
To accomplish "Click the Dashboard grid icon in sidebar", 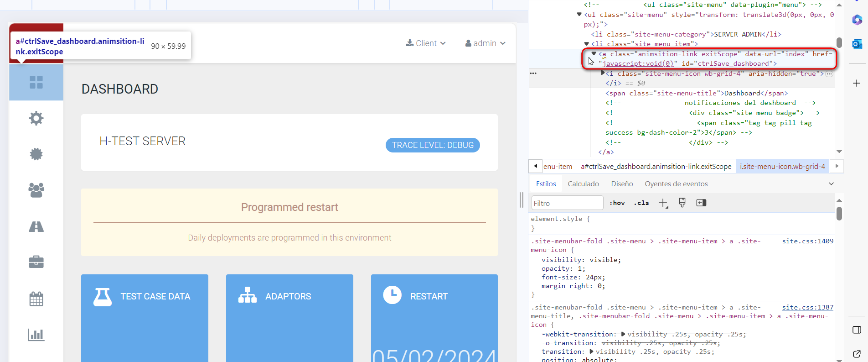I will [x=36, y=82].
